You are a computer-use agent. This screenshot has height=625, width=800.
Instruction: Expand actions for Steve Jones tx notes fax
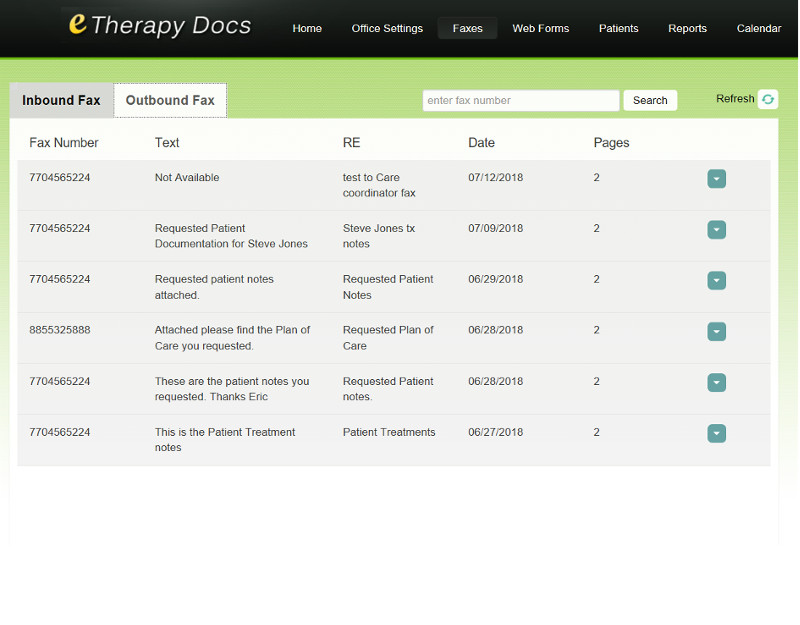[716, 230]
